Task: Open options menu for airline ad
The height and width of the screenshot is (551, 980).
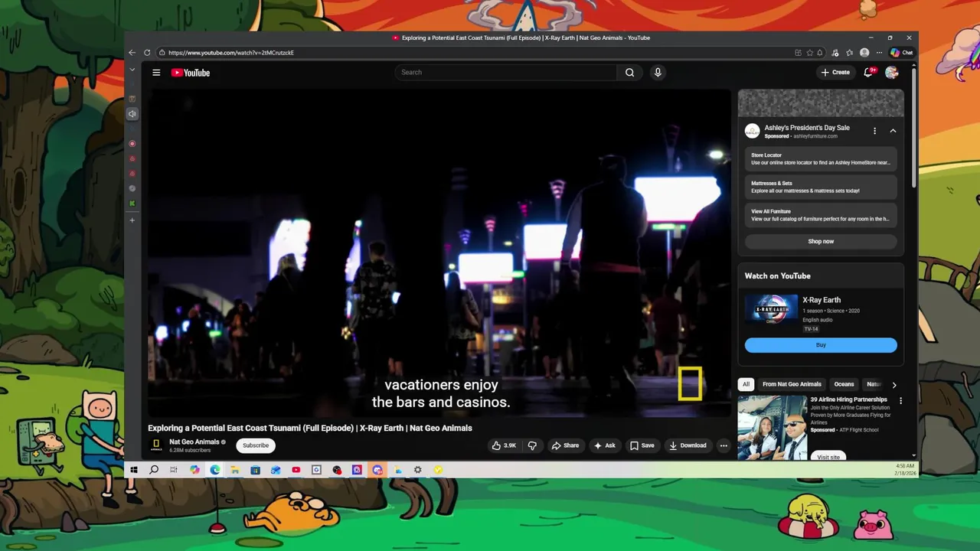Action: point(900,401)
